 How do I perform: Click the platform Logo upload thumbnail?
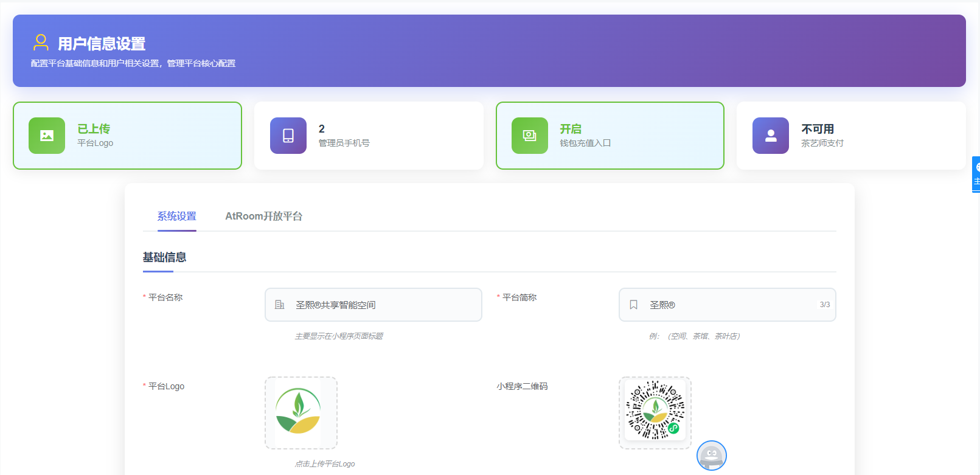[301, 413]
